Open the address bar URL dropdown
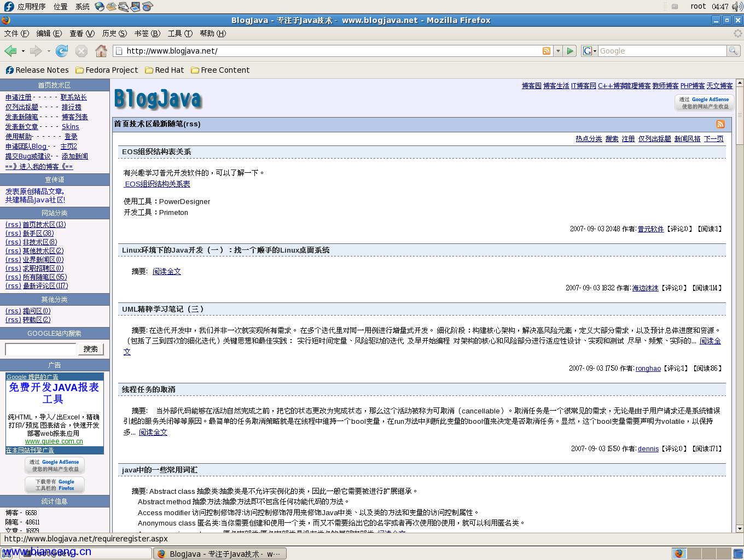Viewport: 744px width, 560px height. point(558,51)
